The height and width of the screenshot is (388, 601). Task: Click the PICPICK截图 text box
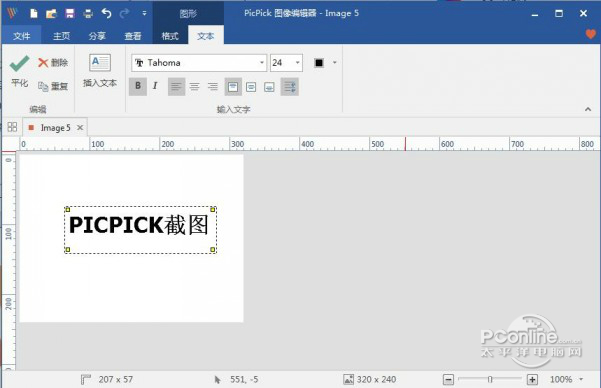140,230
